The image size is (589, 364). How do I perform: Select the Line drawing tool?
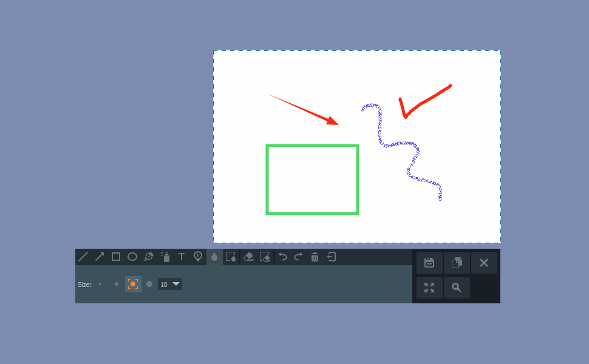tap(83, 257)
